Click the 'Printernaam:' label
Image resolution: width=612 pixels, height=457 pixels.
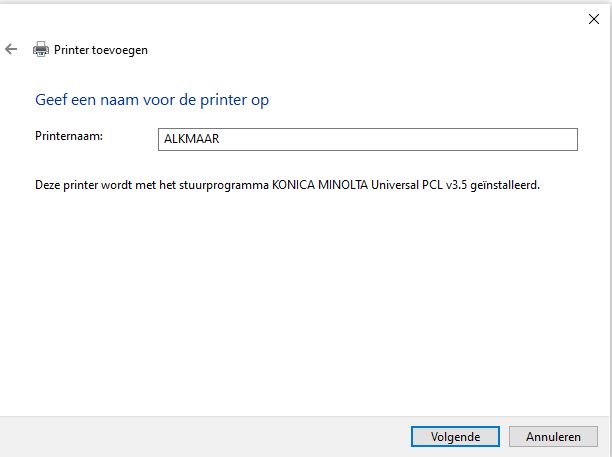click(70, 134)
